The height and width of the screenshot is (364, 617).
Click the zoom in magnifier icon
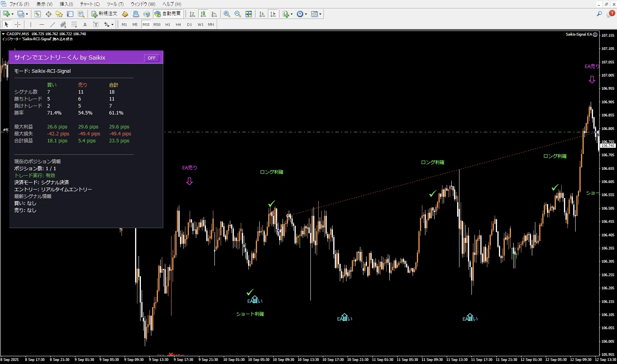tap(227, 14)
